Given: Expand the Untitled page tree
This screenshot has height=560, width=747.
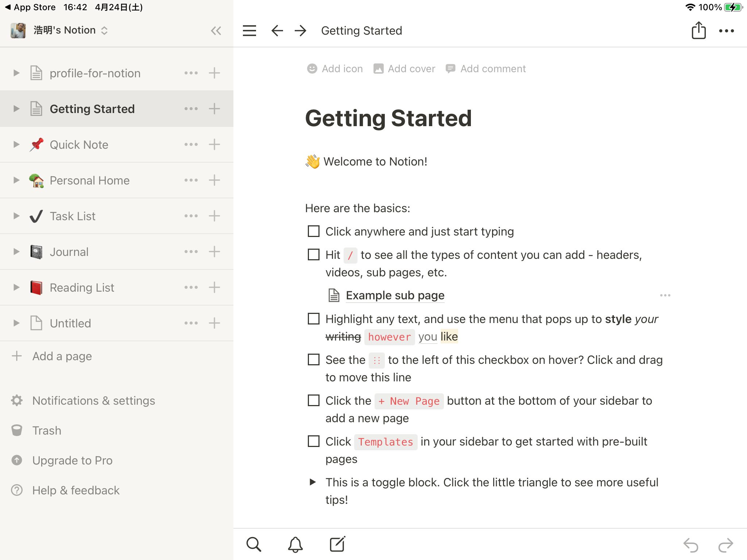Looking at the screenshot, I should pos(16,323).
